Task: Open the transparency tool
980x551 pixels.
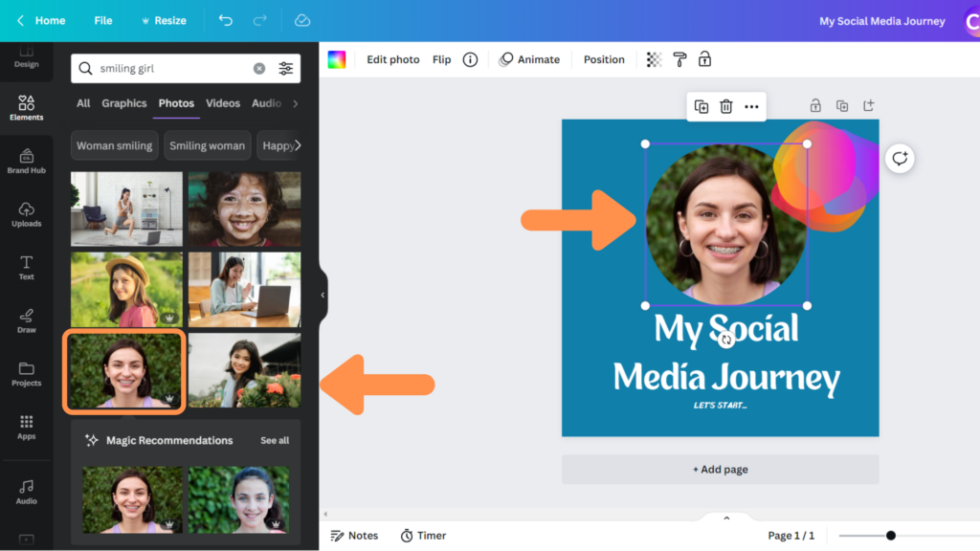Action: point(654,59)
